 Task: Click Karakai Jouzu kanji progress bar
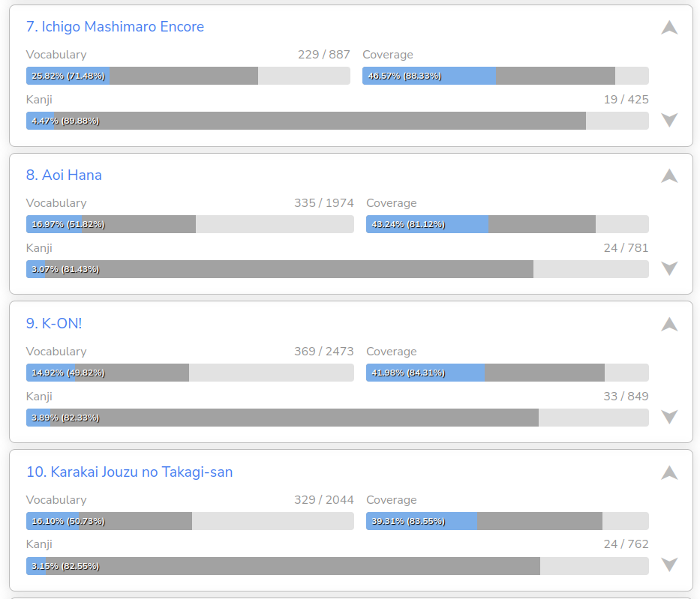(x=338, y=566)
